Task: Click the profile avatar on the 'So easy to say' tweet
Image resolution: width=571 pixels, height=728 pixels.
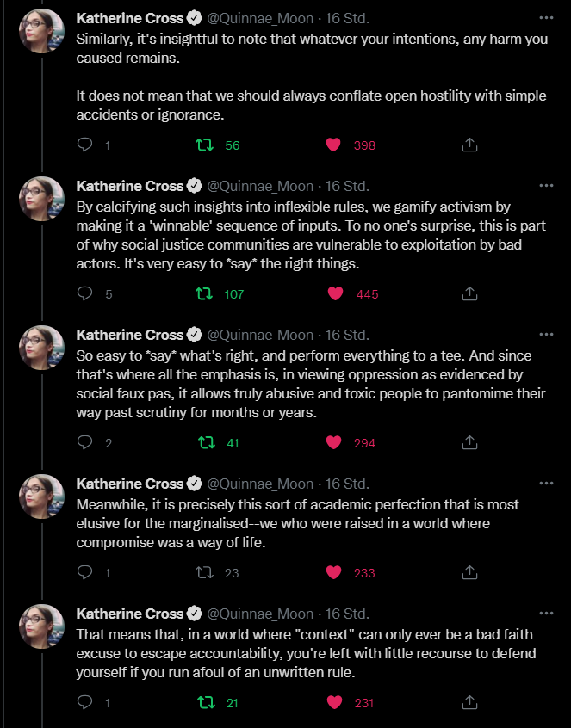Action: coord(42,348)
